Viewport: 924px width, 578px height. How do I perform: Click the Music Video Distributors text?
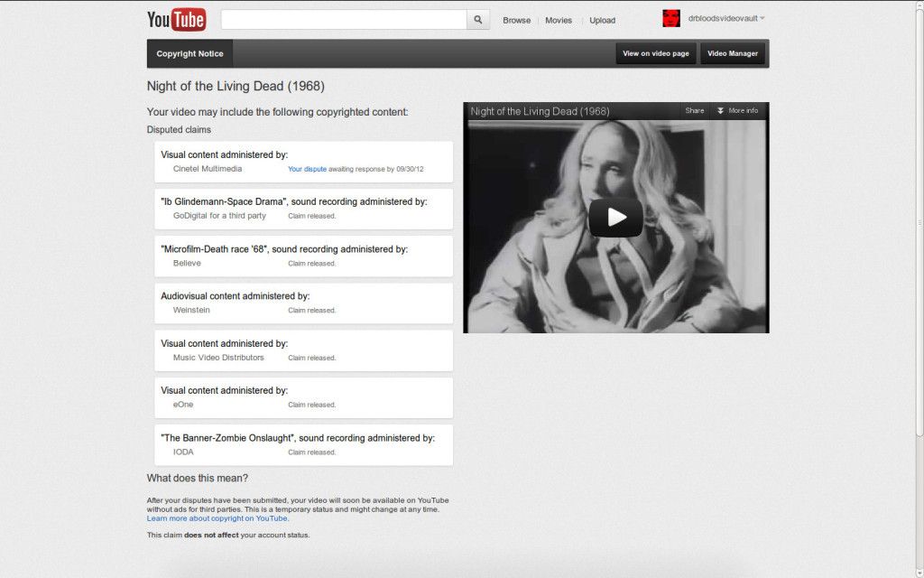pos(218,358)
